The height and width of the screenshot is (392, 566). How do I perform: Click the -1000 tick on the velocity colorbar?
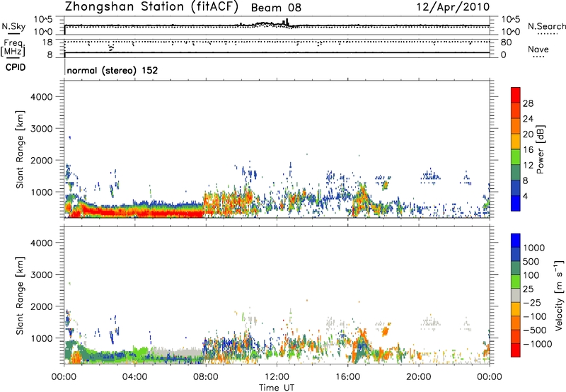point(538,344)
